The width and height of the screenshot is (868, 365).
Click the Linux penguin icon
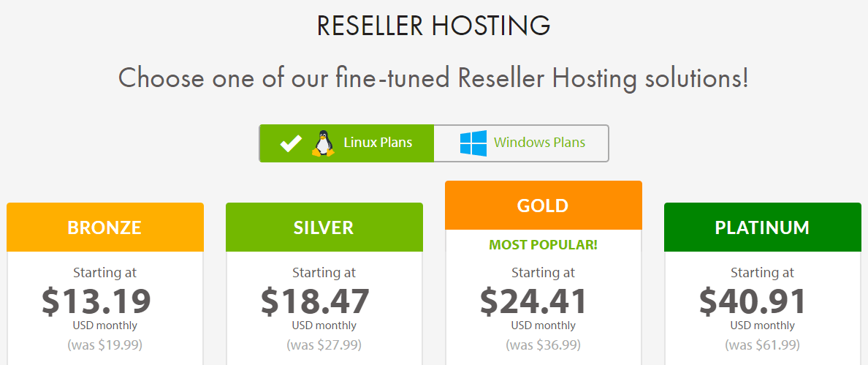(323, 143)
